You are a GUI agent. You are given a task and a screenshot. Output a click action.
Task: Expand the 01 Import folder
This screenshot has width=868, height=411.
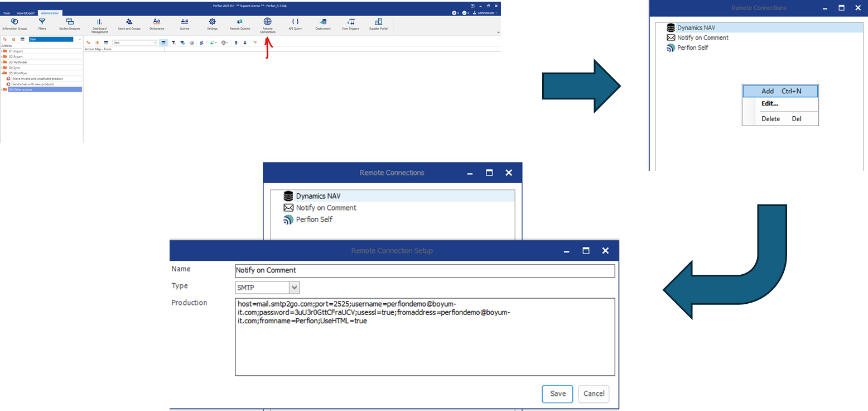click(3, 51)
